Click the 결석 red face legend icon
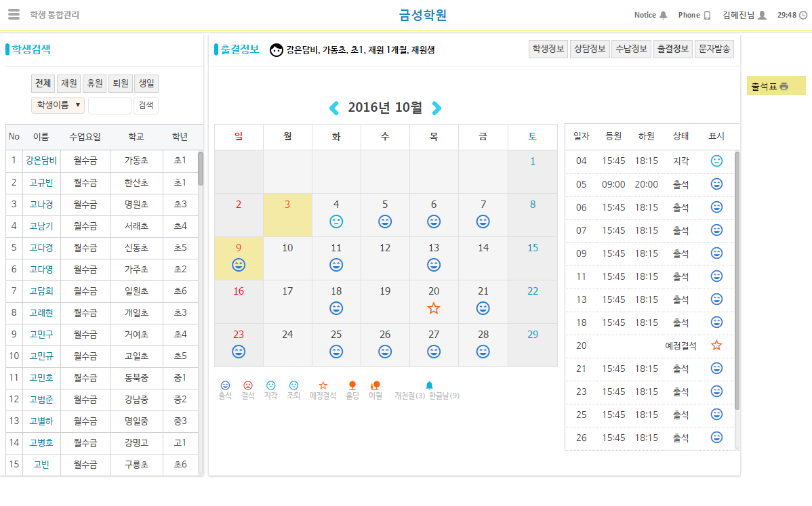 [x=248, y=385]
